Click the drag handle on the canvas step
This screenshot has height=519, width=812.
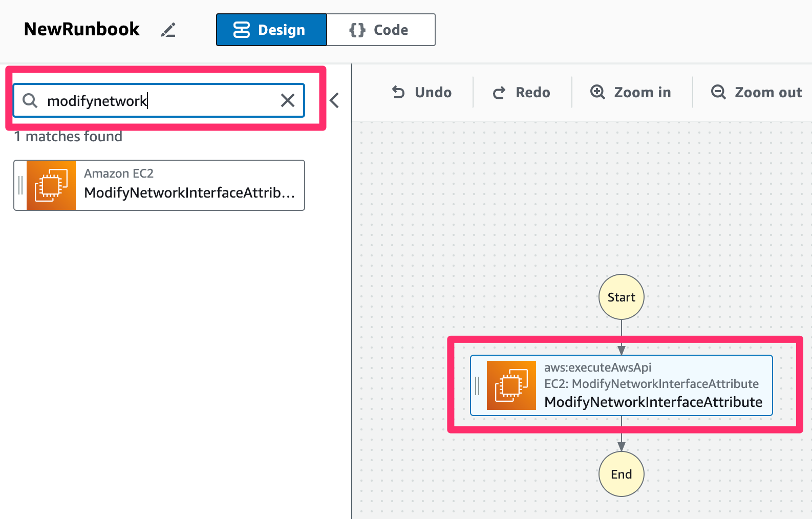[x=477, y=385]
